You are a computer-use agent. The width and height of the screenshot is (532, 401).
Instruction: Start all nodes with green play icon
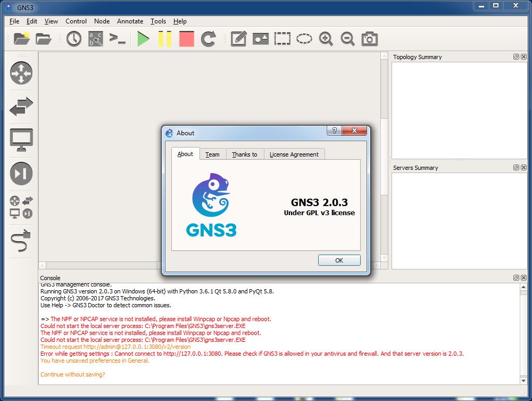(x=143, y=39)
